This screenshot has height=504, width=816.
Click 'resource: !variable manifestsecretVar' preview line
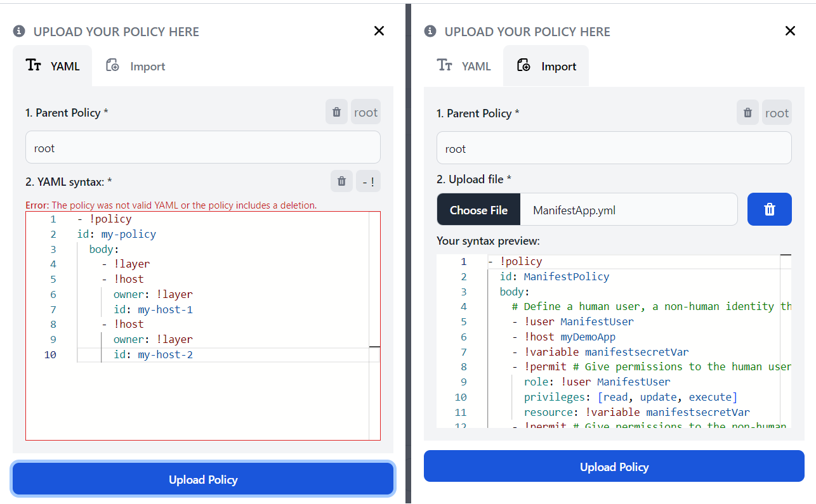coord(636,412)
